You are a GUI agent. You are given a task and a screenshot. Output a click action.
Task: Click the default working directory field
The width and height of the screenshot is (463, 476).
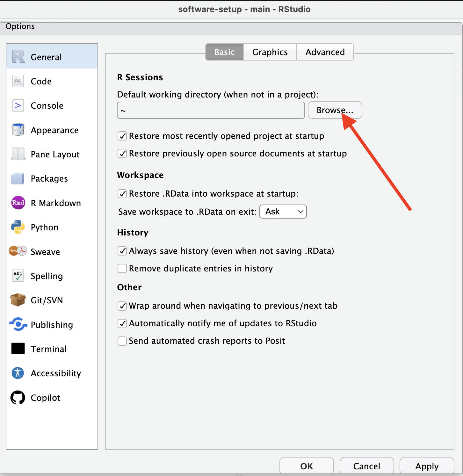tap(211, 110)
